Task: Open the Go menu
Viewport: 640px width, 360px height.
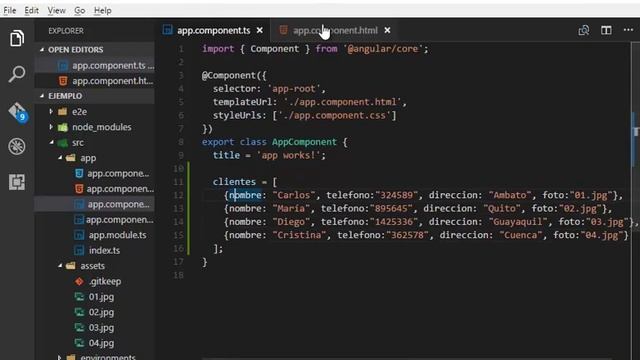Action: click(x=80, y=10)
